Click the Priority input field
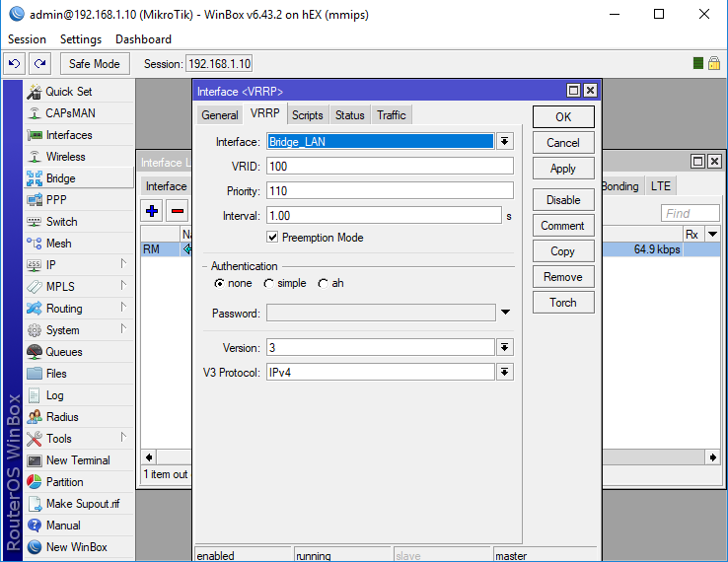 pos(390,190)
